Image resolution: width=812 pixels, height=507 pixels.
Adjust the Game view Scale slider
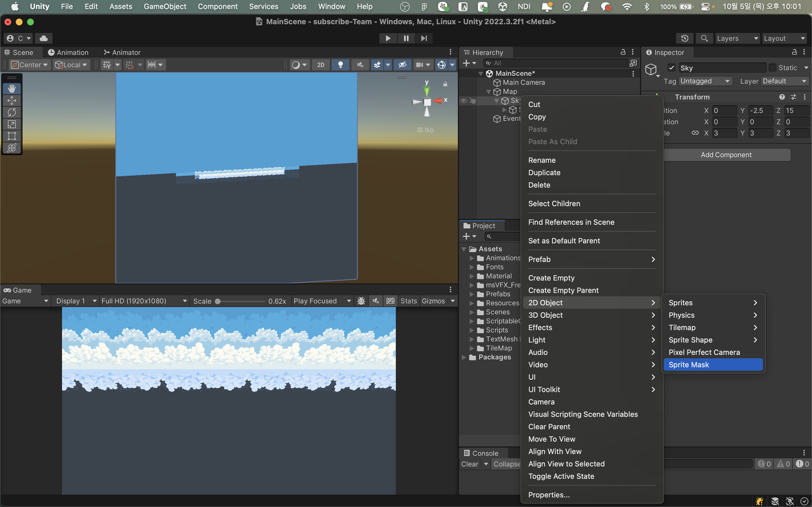tap(218, 301)
